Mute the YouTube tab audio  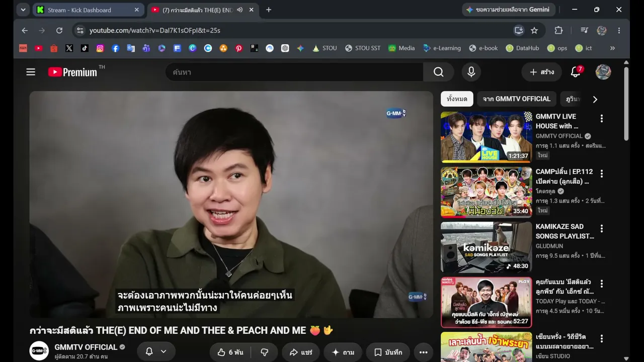(240, 10)
